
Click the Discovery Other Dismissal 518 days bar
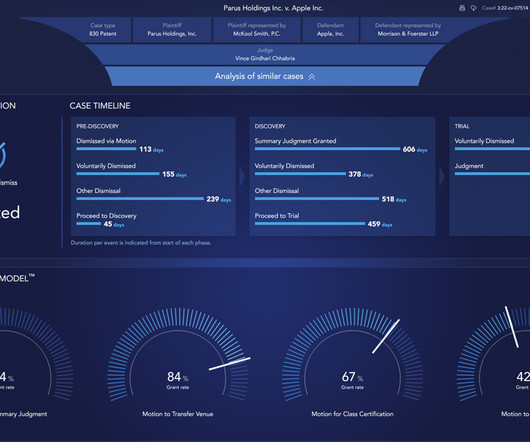[x=317, y=199]
